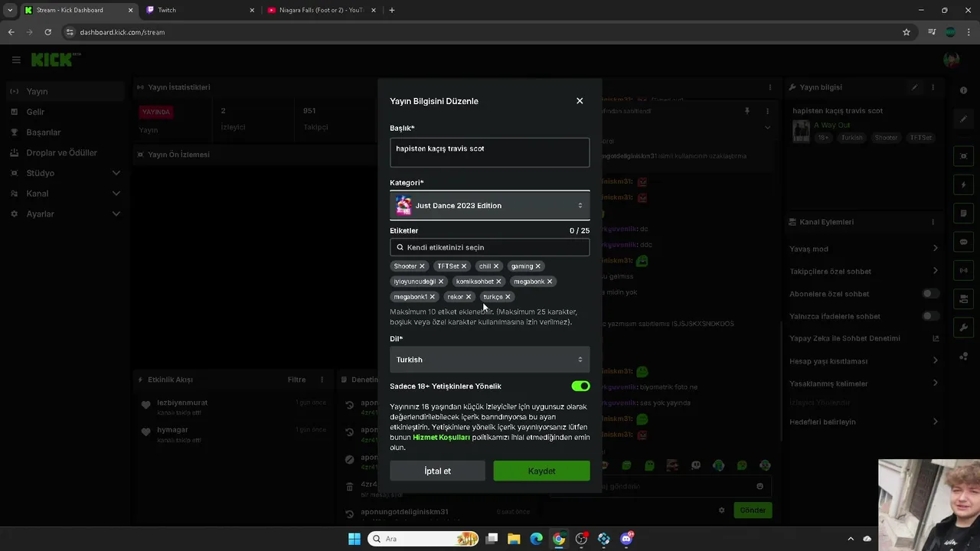Image resolution: width=980 pixels, height=551 pixels.
Task: Select the Stream - Kick Dashboard tab
Action: click(x=77, y=10)
